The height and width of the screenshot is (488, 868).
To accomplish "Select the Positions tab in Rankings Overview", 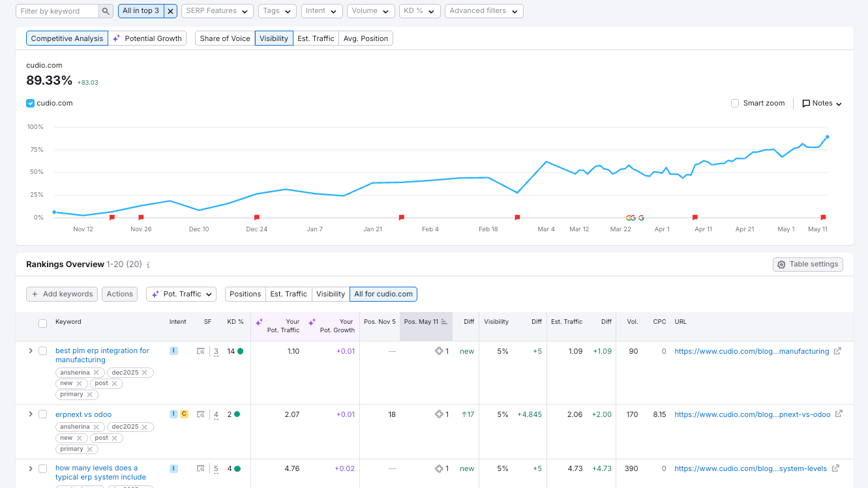I will tap(245, 294).
